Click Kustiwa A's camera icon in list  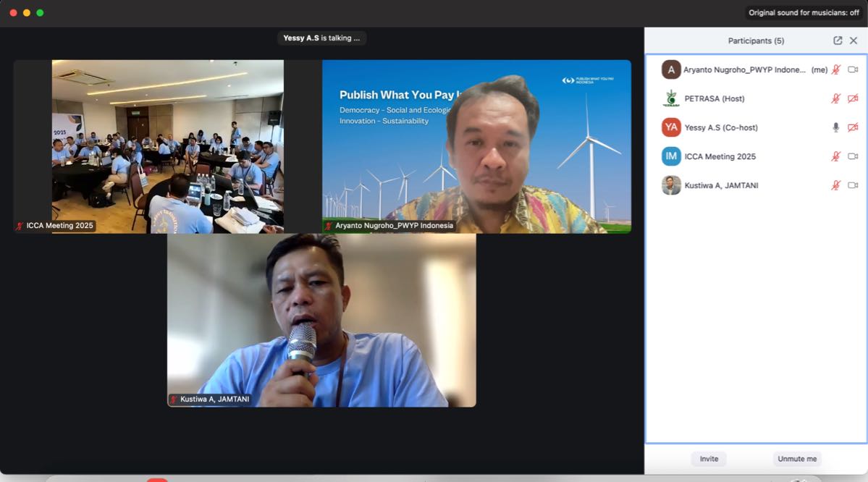[x=853, y=185]
